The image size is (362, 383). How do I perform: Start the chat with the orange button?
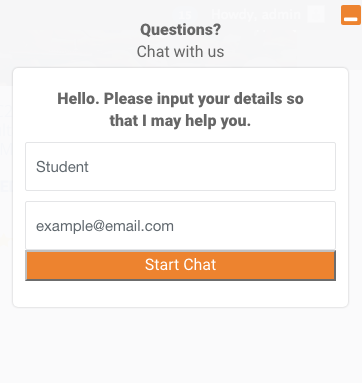pyautogui.click(x=180, y=265)
